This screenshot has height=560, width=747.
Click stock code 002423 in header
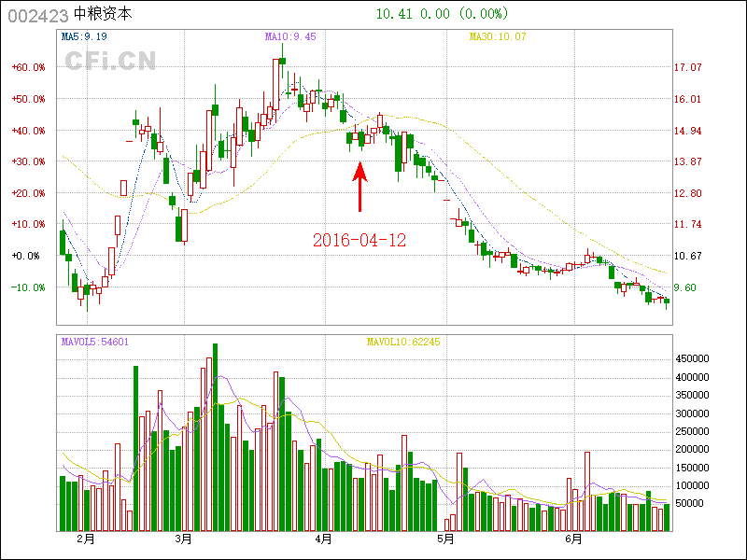[36, 15]
